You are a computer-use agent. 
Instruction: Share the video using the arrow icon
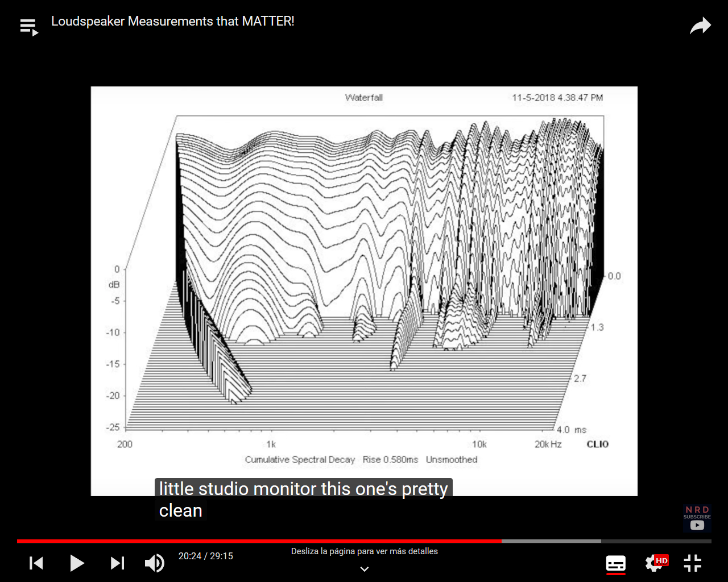point(700,26)
